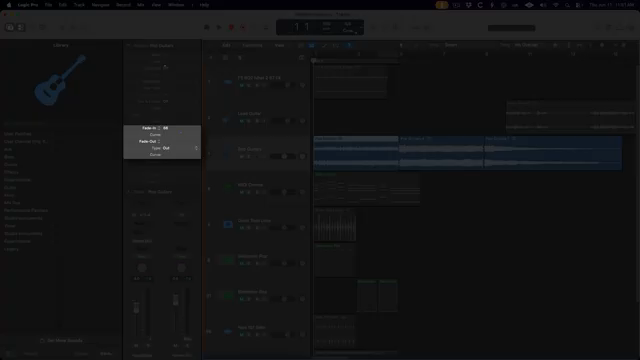Open the Apple menu
640x360 pixels.
9,5
